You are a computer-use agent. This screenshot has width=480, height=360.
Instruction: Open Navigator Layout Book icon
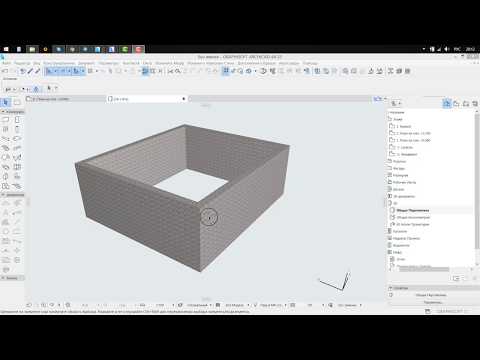[466, 104]
